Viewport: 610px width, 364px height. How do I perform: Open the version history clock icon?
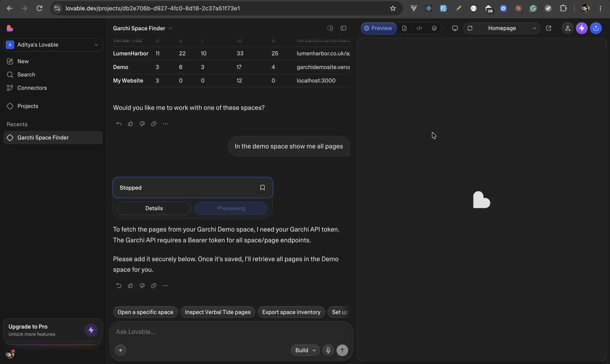330,28
